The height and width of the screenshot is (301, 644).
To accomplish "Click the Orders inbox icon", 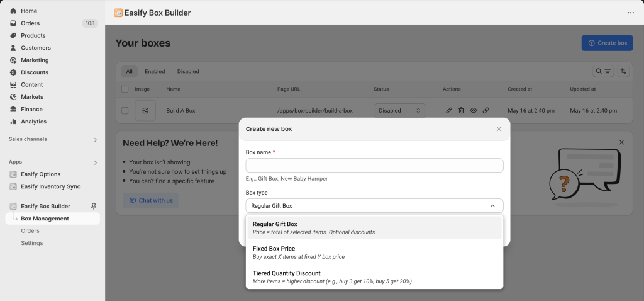I will tap(13, 23).
